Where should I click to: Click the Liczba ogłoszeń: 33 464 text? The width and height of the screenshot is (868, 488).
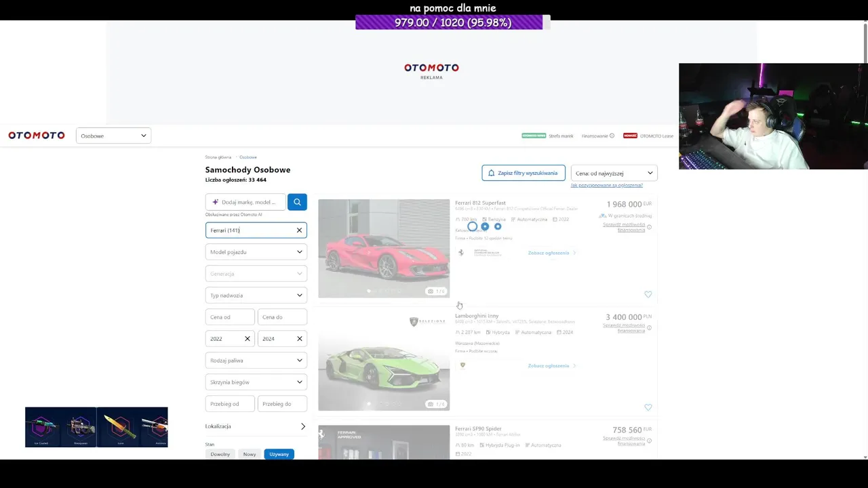coord(236,180)
